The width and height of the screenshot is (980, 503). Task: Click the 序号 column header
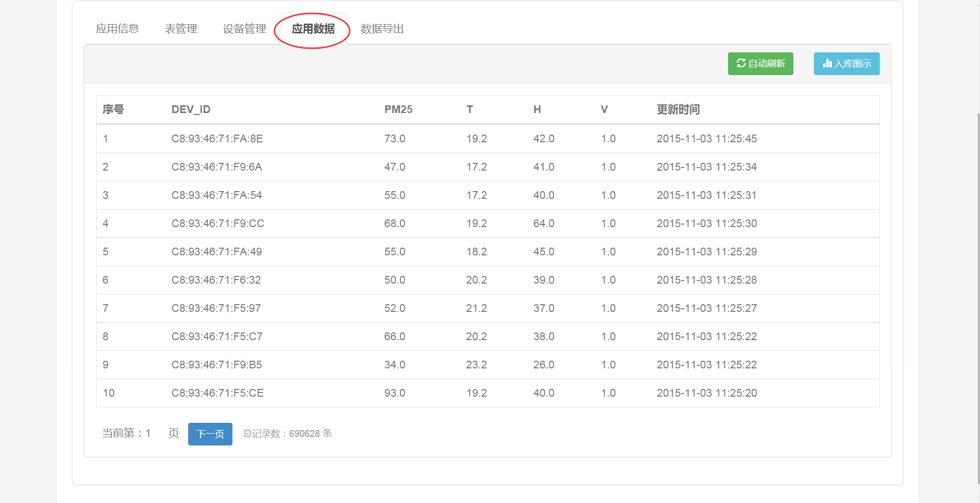coord(113,109)
